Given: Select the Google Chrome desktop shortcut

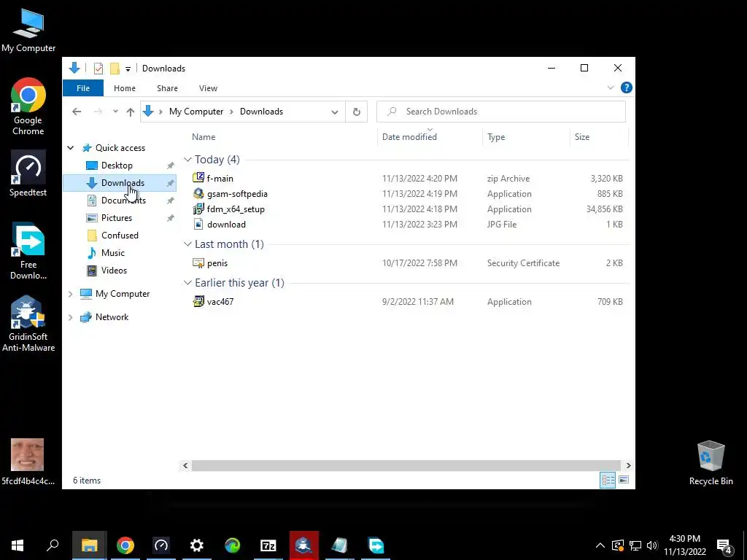Looking at the screenshot, I should point(28,106).
